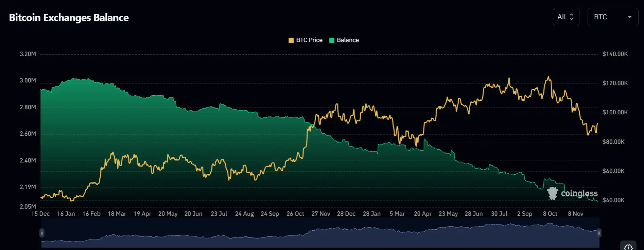Click the 15 Dec date axis label
This screenshot has height=250, width=644.
[x=40, y=214]
